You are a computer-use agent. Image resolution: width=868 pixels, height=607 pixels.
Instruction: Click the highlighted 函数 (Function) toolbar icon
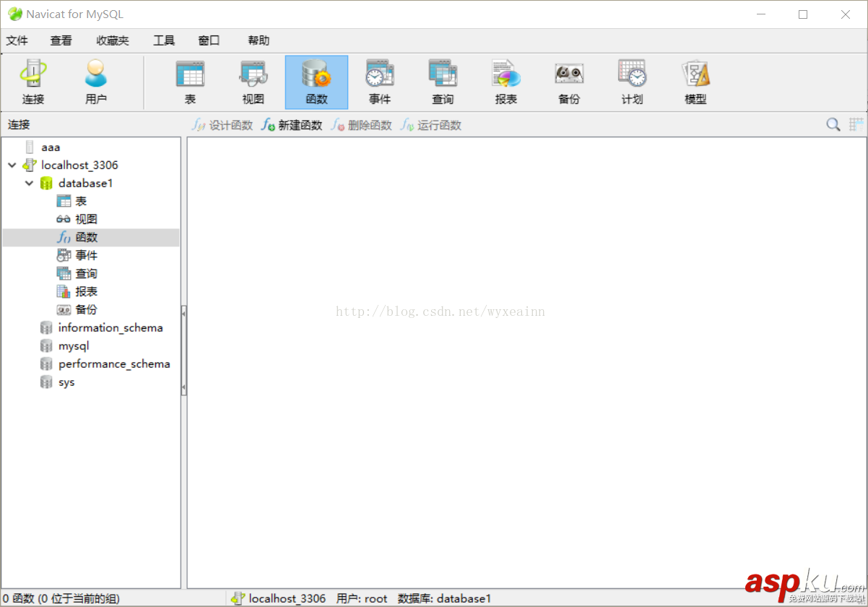point(316,82)
